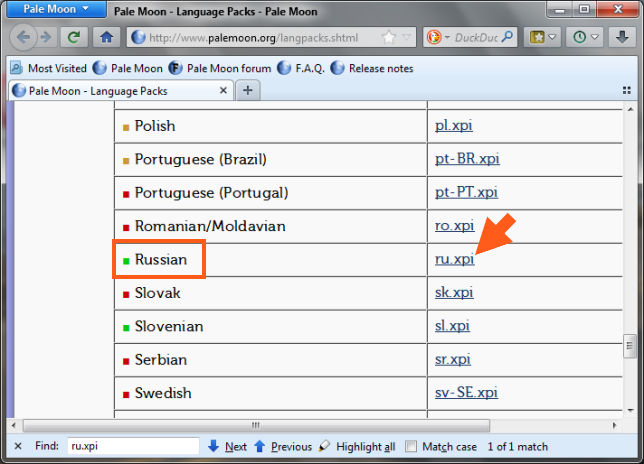This screenshot has height=464, width=644.
Task: Close the Language Packs tab
Action: pyautogui.click(x=223, y=90)
